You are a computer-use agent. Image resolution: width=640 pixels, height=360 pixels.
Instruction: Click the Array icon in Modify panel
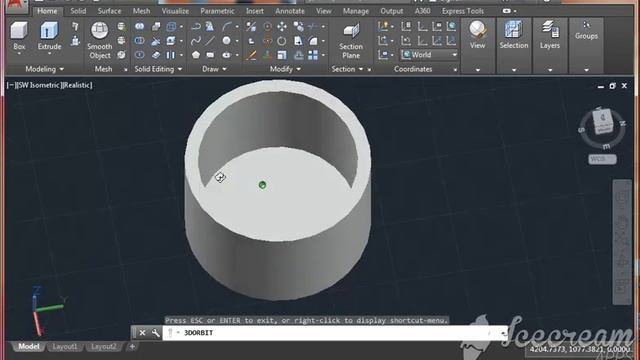313,55
